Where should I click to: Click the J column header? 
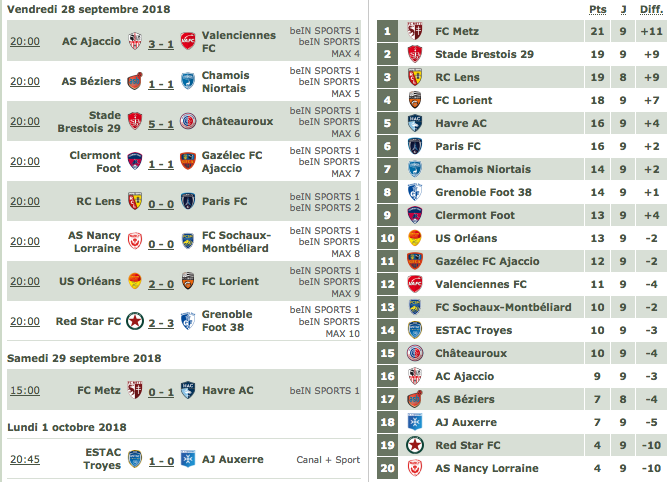click(623, 10)
